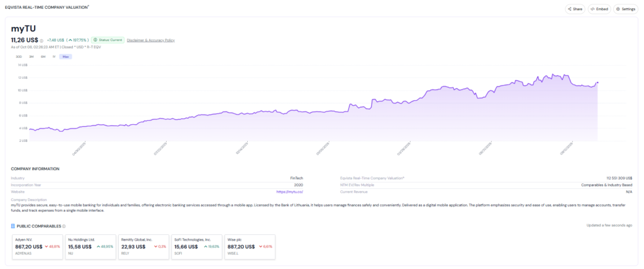Viewport: 644px width, 269px height.
Task: Click the 22,93 US$ Remitly price
Action: 133,247
